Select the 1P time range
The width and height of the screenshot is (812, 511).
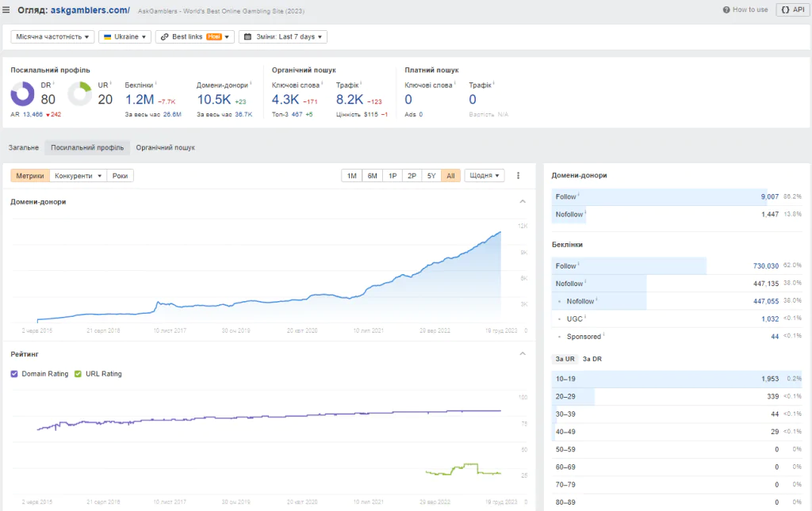[x=393, y=176]
